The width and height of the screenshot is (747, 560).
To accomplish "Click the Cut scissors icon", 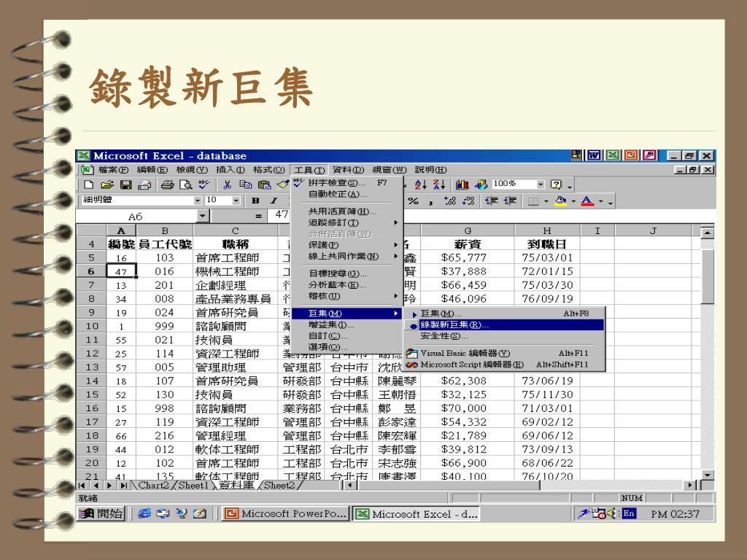I will coord(228,184).
